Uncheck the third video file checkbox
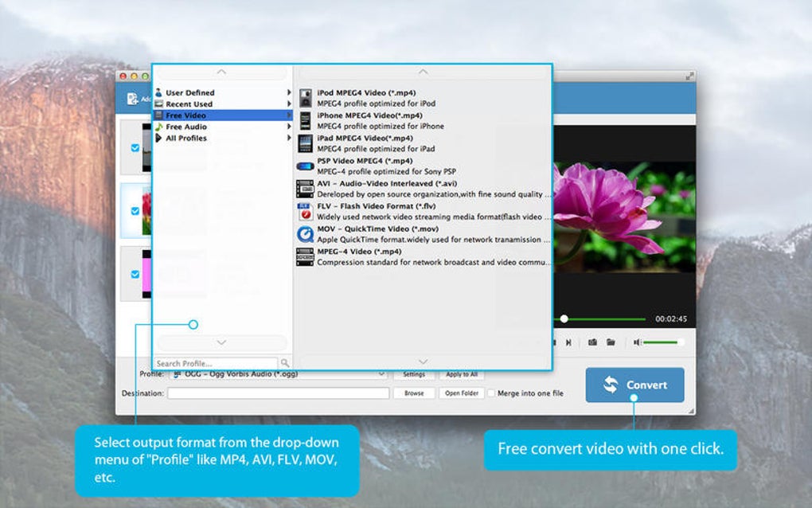 point(135,274)
